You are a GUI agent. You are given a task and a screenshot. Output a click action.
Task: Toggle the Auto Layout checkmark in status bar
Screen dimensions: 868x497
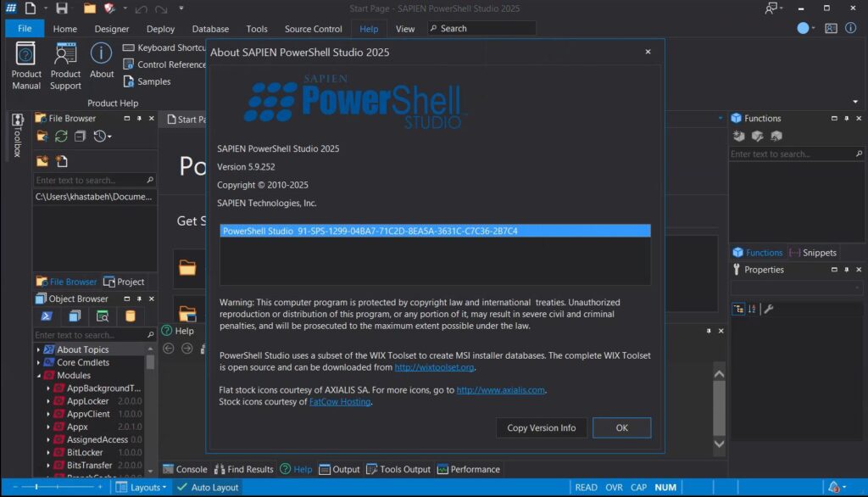point(181,488)
